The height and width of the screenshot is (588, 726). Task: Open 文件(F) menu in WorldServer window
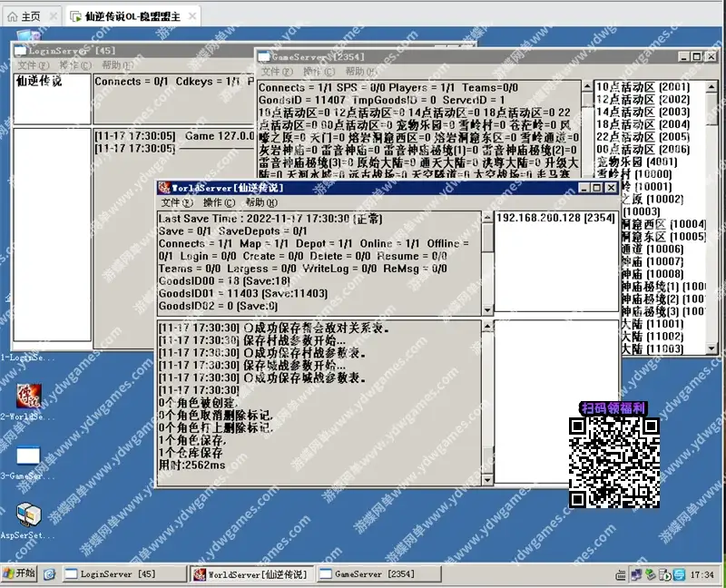tap(176, 202)
